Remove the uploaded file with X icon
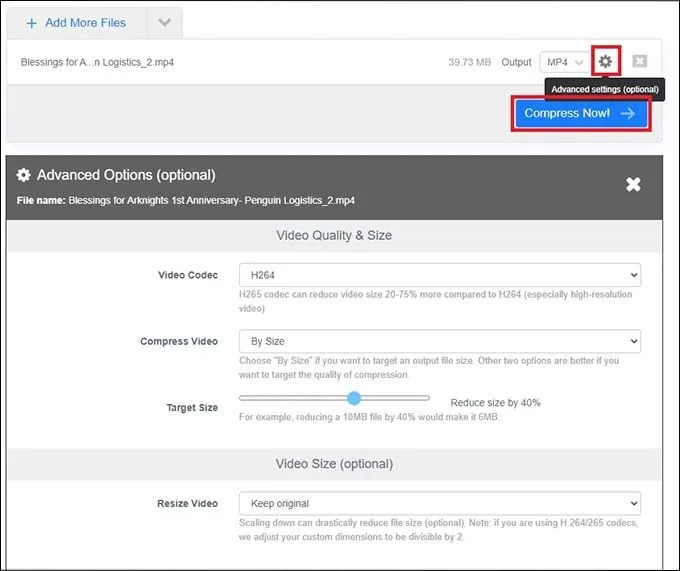 coord(640,61)
